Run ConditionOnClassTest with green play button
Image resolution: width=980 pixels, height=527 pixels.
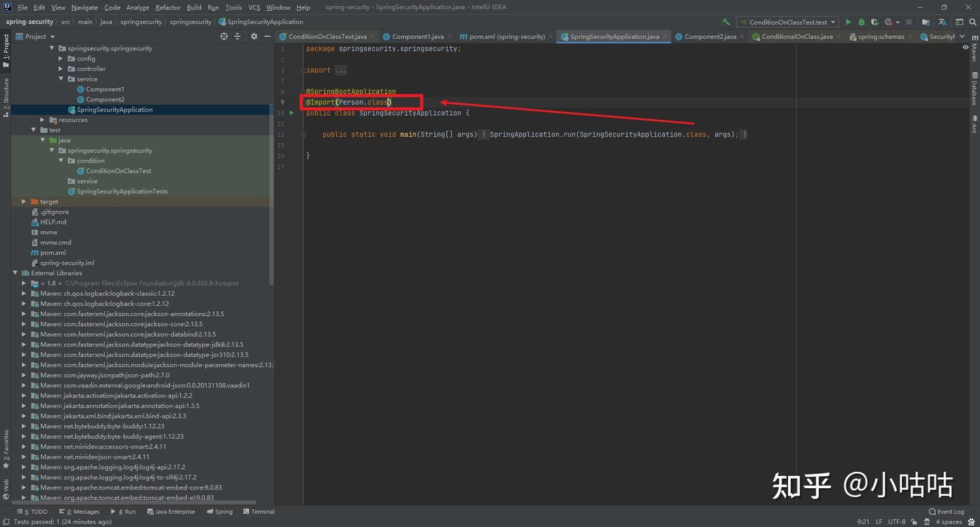click(848, 22)
